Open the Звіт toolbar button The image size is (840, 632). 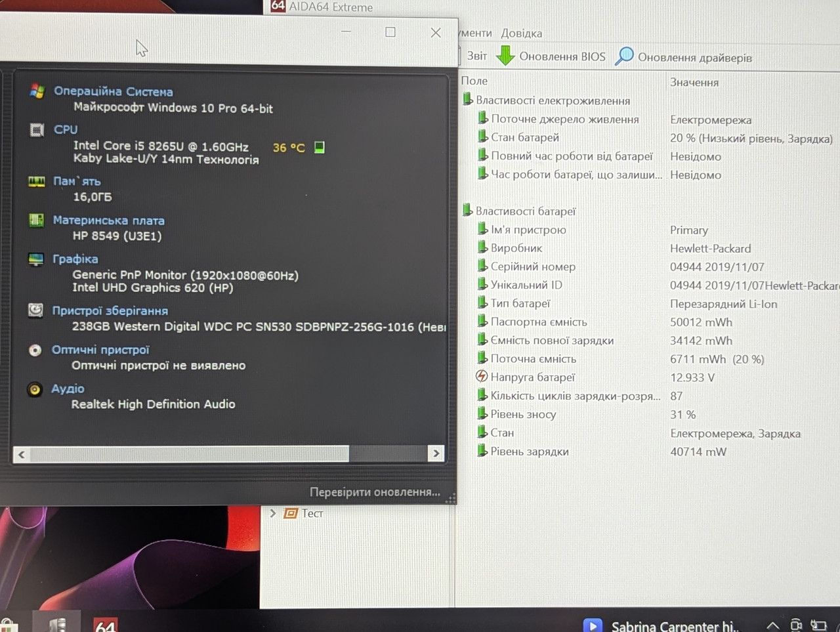[x=477, y=56]
